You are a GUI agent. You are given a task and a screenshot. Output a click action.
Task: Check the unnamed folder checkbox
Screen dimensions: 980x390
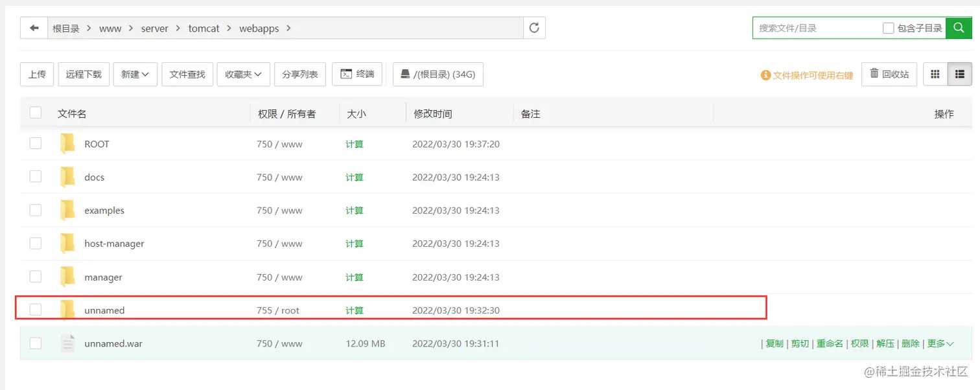click(36, 310)
